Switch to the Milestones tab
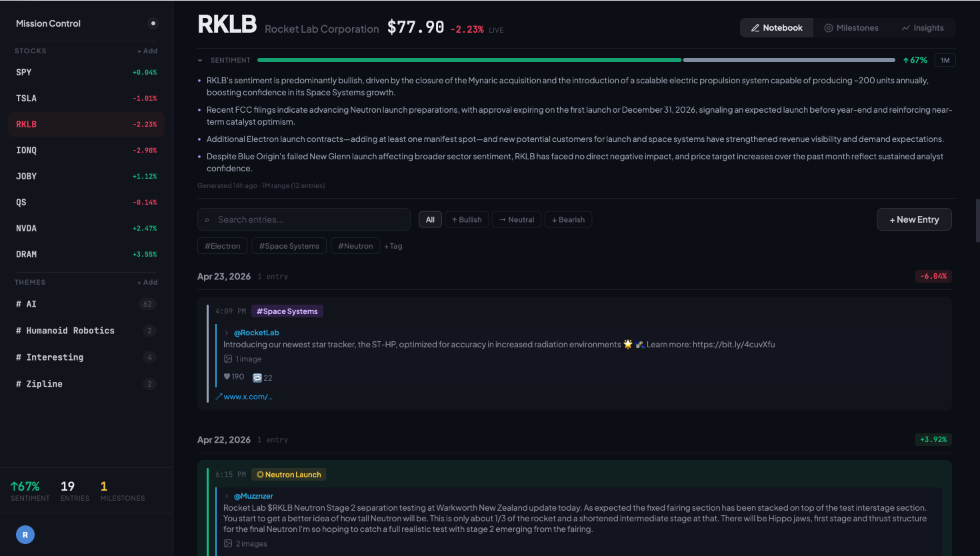This screenshot has height=556, width=980. click(851, 27)
